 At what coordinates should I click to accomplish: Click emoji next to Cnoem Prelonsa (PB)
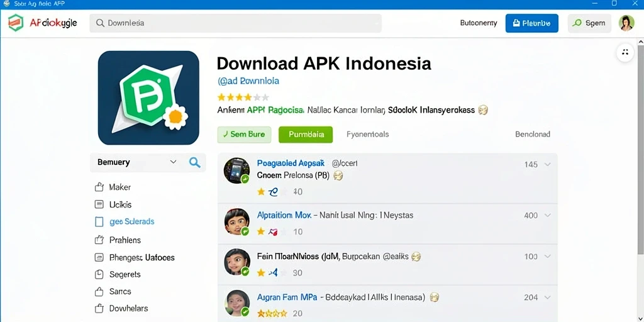pyautogui.click(x=338, y=175)
